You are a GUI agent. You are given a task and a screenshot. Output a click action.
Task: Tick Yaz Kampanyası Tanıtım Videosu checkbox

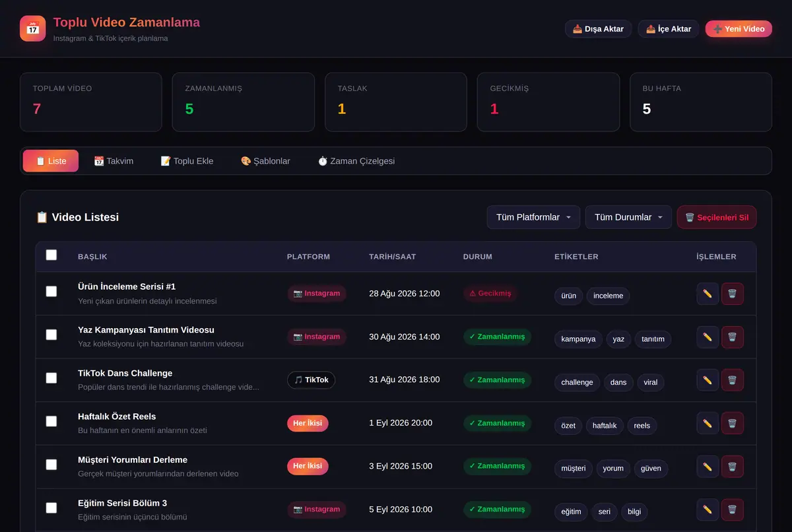(51, 335)
